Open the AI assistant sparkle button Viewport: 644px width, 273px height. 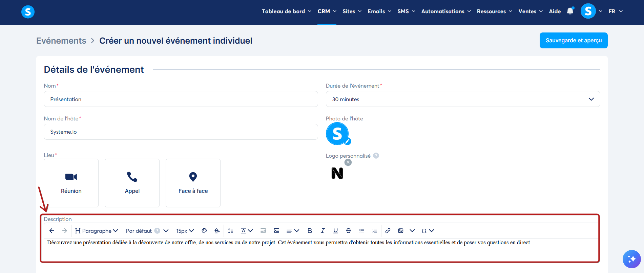click(x=631, y=259)
